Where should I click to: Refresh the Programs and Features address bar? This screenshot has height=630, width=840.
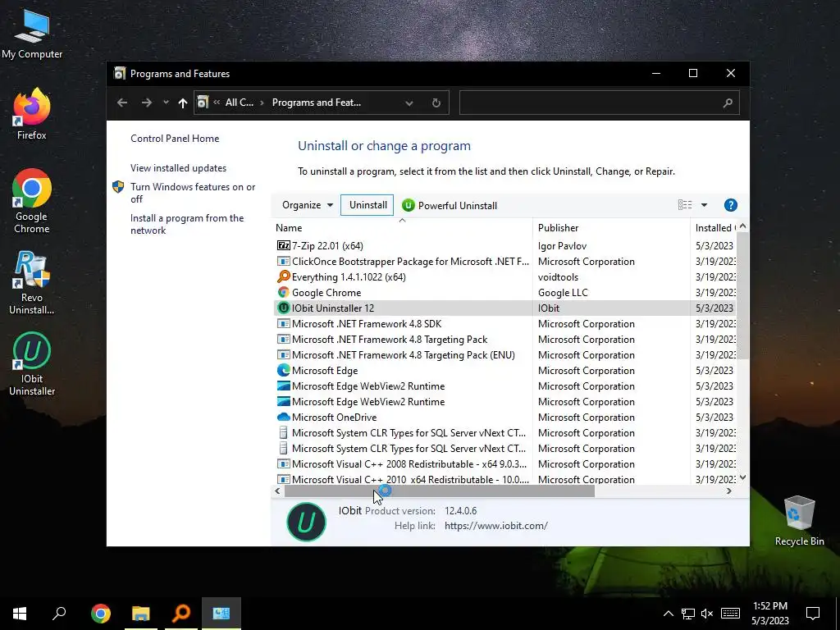click(x=436, y=103)
